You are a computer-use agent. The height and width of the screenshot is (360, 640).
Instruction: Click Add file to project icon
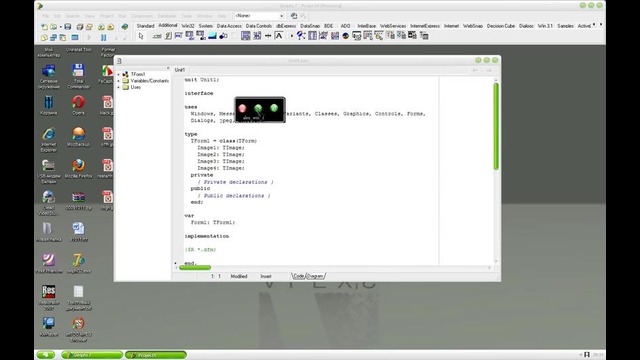(101, 27)
